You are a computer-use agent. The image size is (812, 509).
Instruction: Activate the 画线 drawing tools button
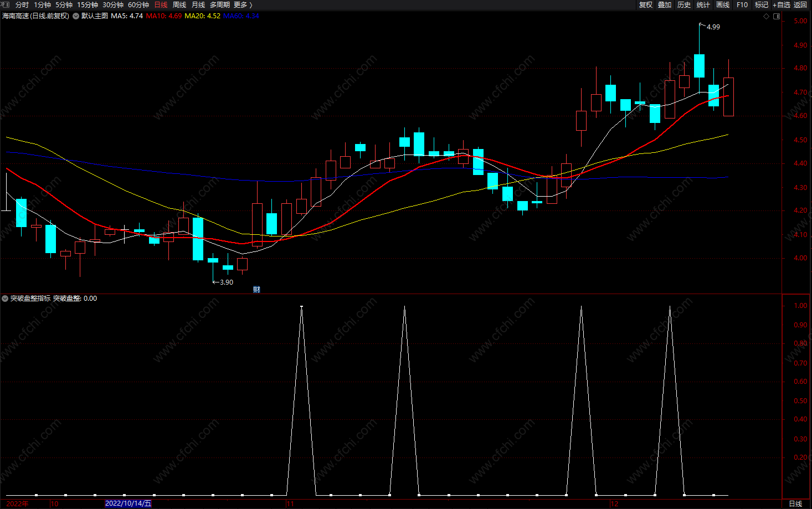point(723,4)
